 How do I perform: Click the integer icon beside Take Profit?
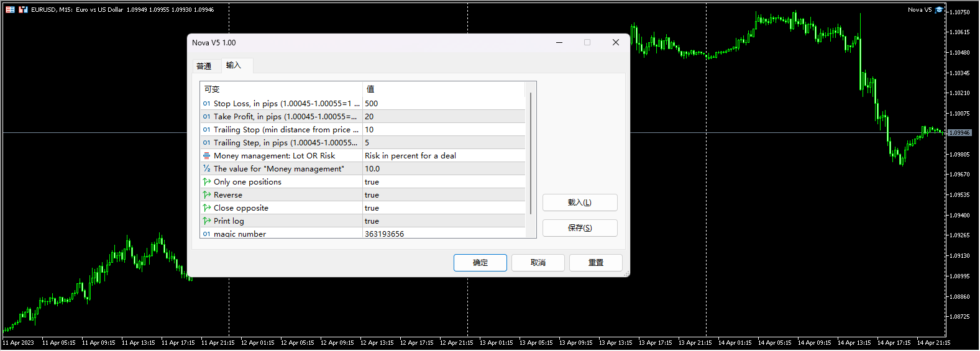coord(206,117)
